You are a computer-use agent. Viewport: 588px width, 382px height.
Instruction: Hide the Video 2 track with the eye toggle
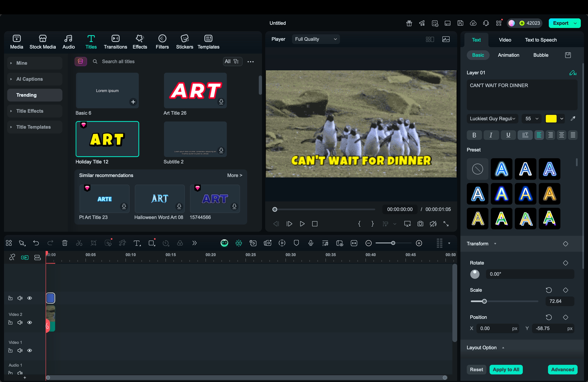click(30, 322)
